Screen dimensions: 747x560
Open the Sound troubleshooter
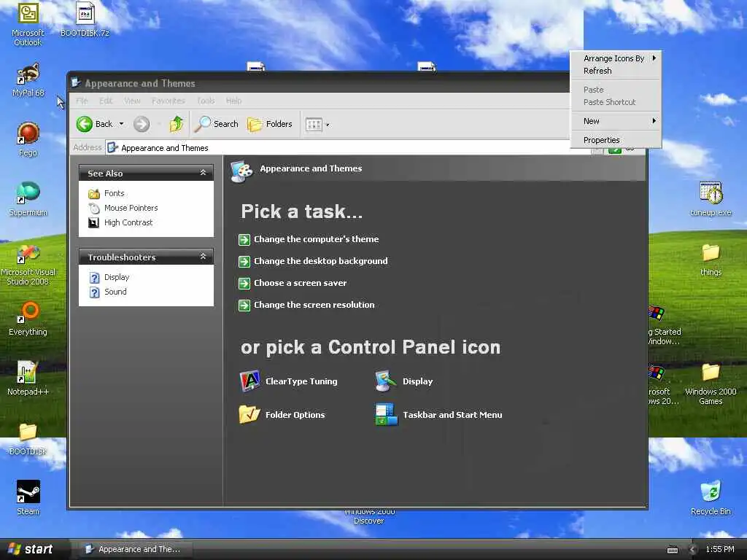[x=108, y=292]
